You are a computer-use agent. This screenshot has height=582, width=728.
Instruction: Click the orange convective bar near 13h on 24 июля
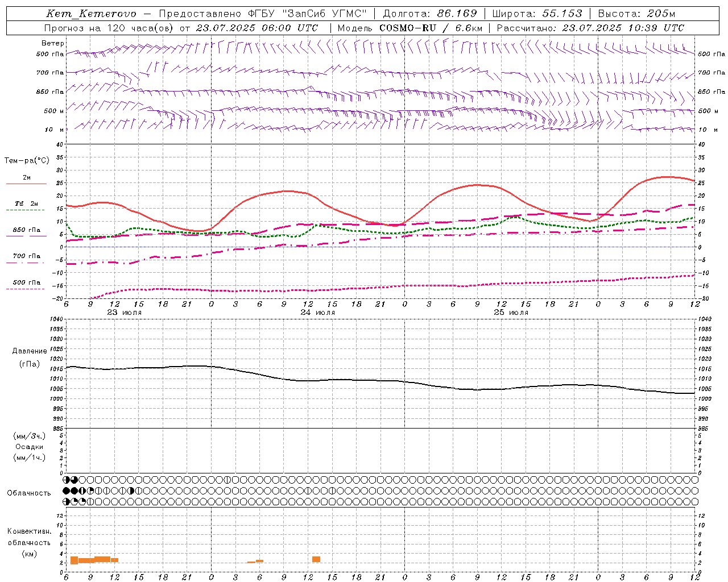tap(316, 559)
